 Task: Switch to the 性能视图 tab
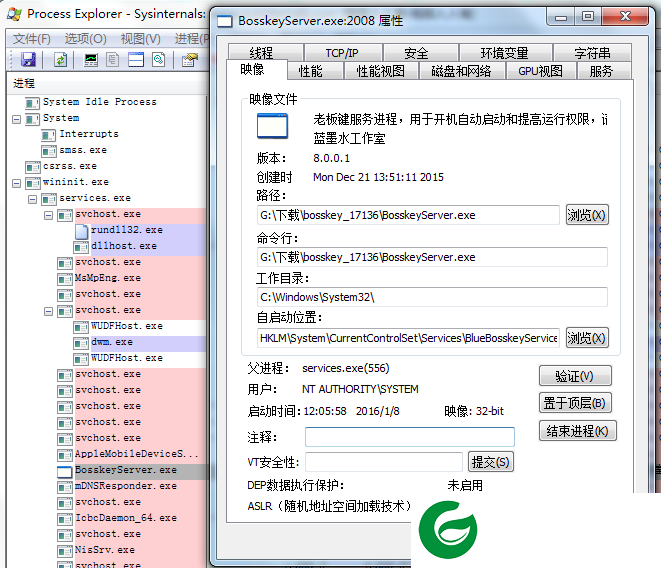click(380, 71)
